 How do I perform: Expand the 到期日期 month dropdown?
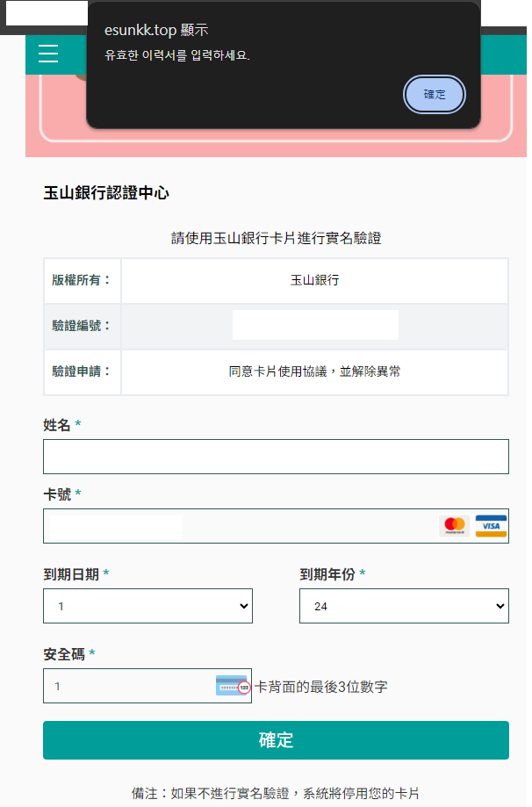coord(147,606)
